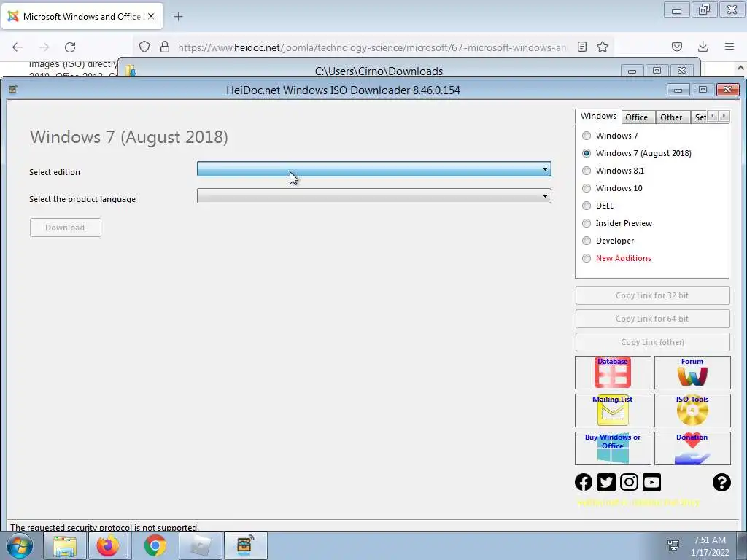Click Copy Link (other) button
The height and width of the screenshot is (560, 747).
tap(652, 342)
